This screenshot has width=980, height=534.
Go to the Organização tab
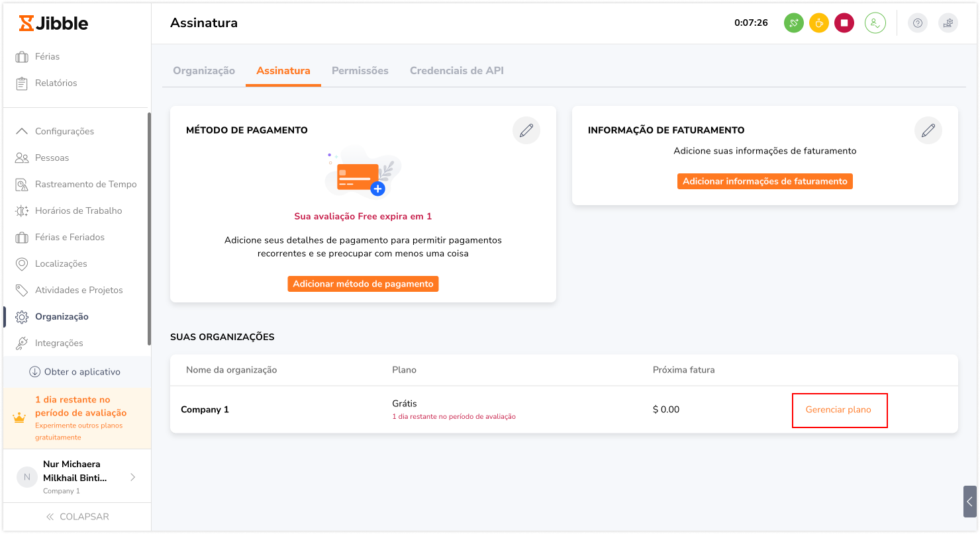coord(204,71)
